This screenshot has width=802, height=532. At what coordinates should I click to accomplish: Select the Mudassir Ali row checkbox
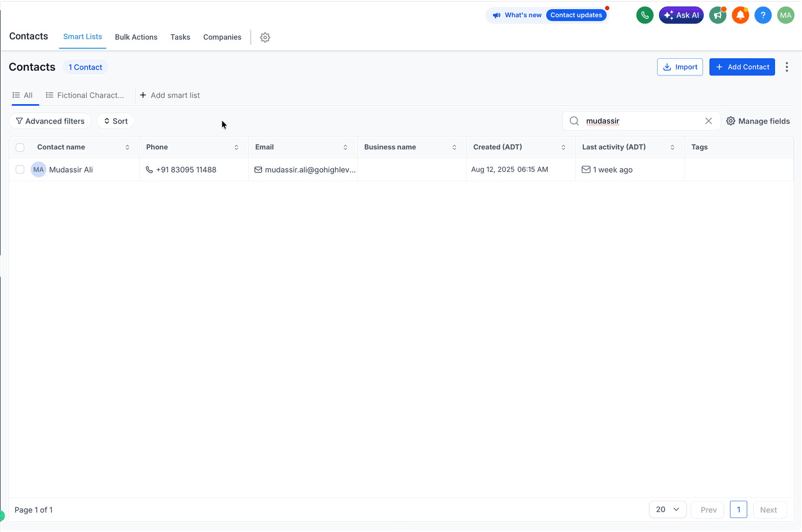pos(20,169)
